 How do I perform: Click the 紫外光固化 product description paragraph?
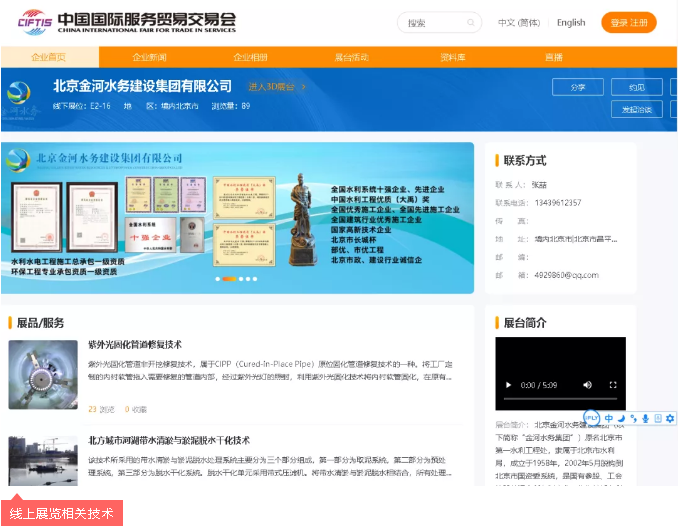tap(270, 370)
